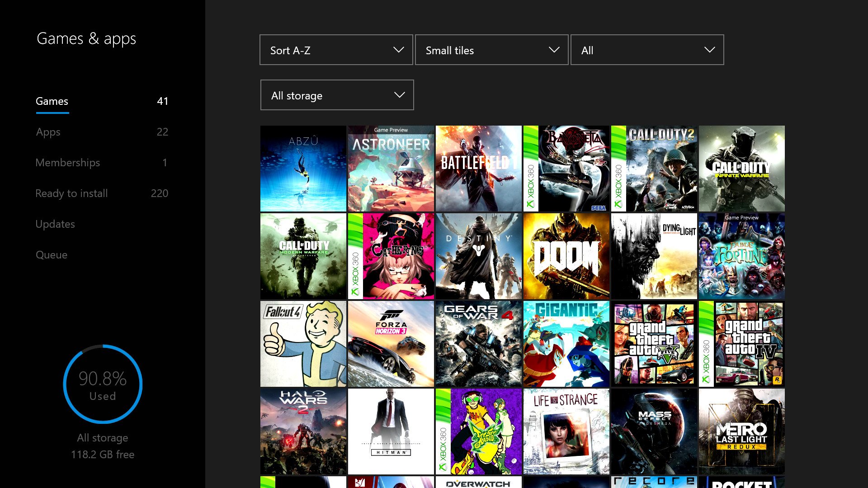Open Gears of War 4 game tile

[478, 343]
